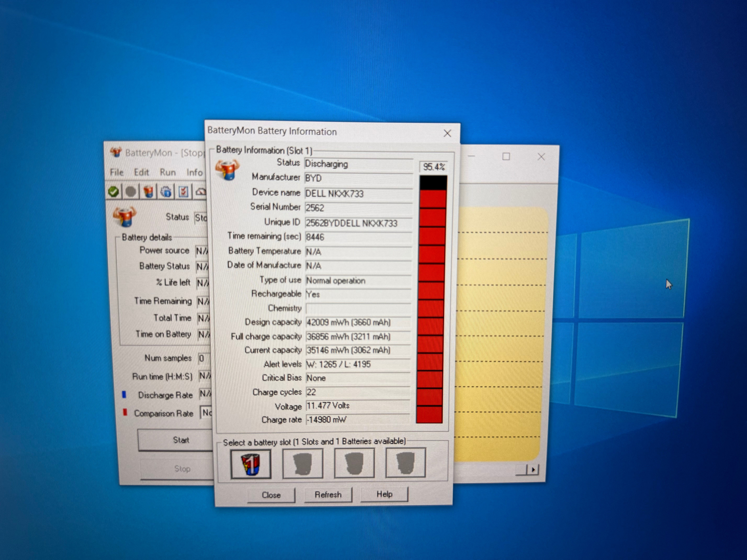Click the empty Chemistry field
The image size is (747, 560).
[x=358, y=308]
